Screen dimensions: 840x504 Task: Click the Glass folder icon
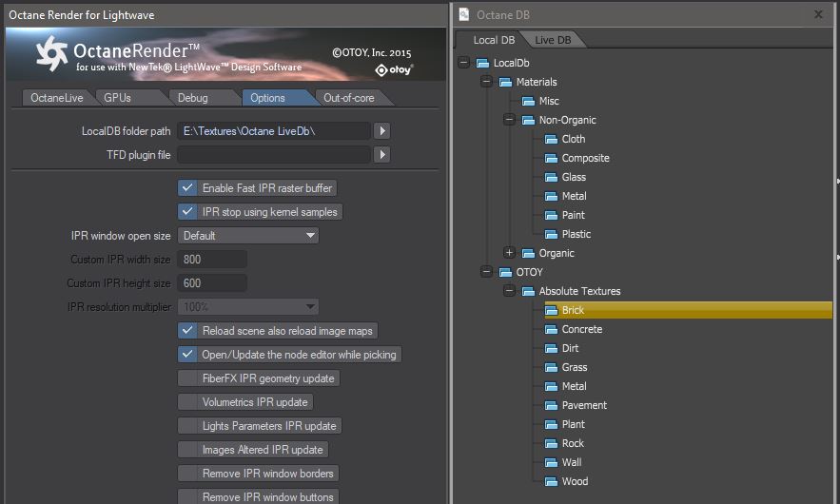[x=551, y=177]
